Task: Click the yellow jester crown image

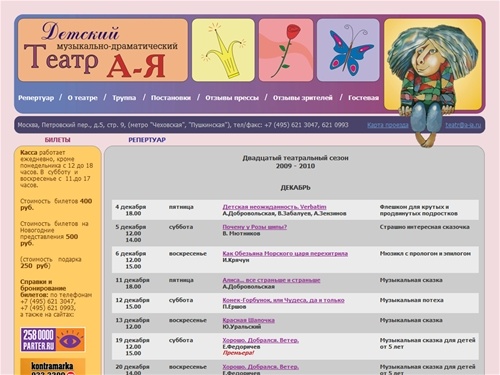Action: [x=223, y=50]
